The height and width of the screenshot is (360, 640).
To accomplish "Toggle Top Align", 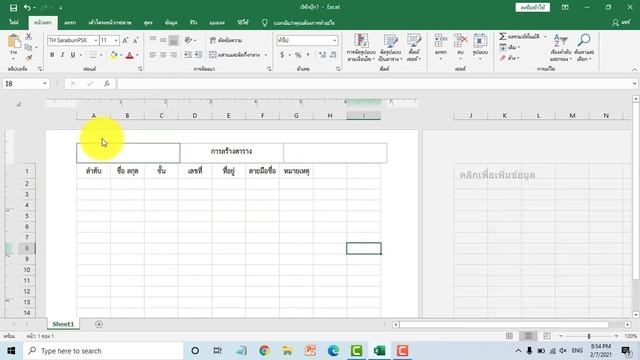I will coord(153,40).
